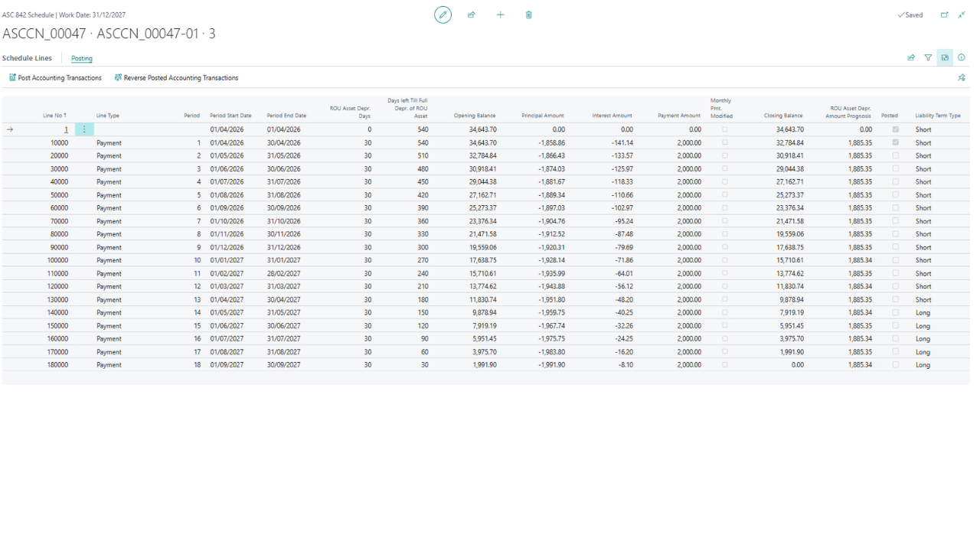Image resolution: width=980 pixels, height=551 pixels.
Task: Open row options menu for line 1
Action: 84,129
